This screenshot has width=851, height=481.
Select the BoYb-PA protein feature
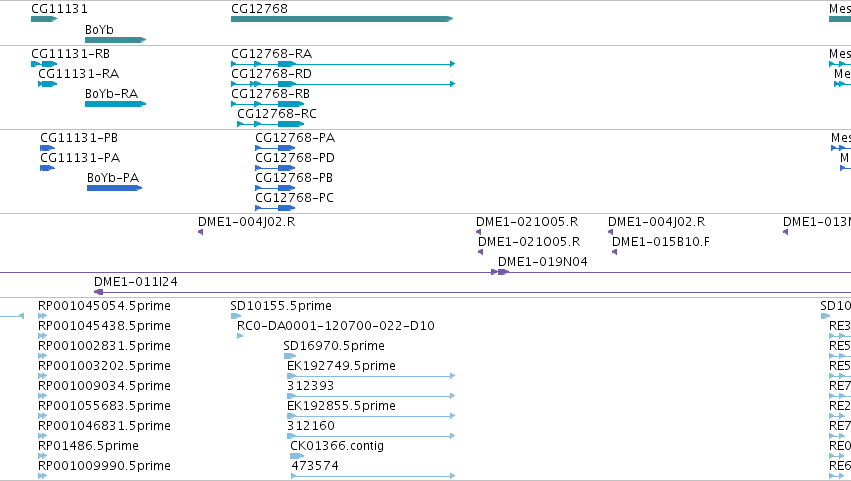click(115, 188)
